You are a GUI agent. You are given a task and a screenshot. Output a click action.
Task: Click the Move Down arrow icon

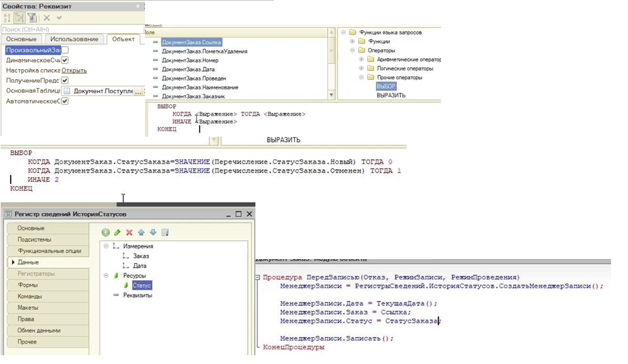152,232
